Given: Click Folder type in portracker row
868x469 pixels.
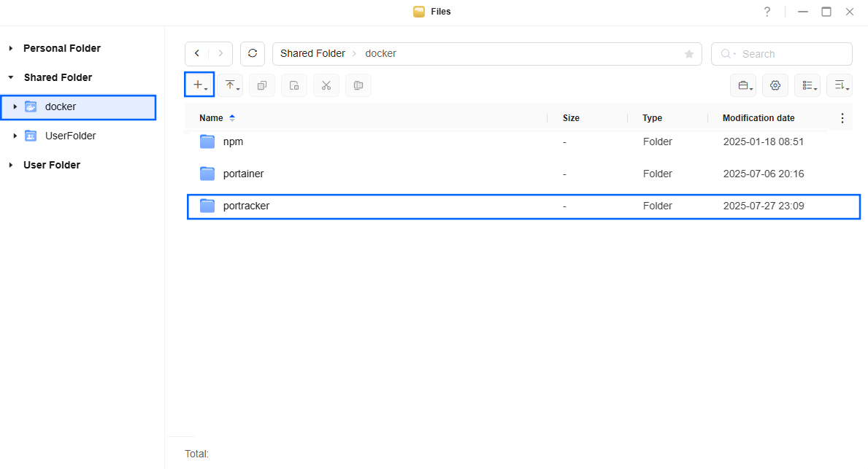Looking at the screenshot, I should [x=658, y=206].
